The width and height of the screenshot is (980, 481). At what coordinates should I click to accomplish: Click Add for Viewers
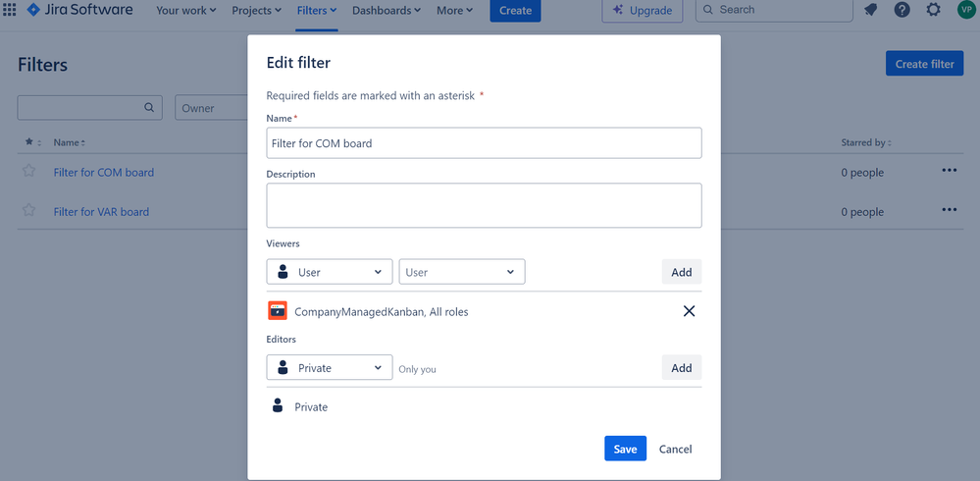pyautogui.click(x=681, y=272)
